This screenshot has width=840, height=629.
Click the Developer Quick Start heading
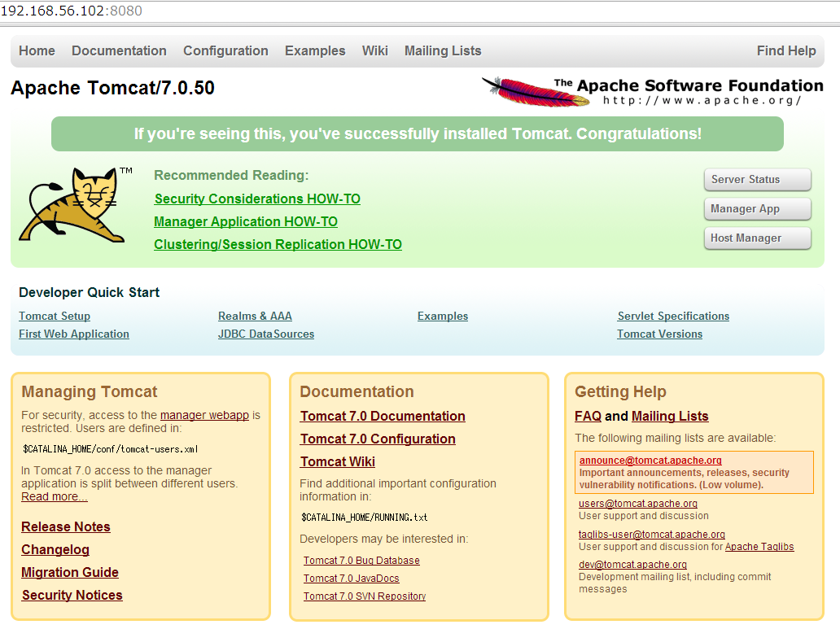pos(90,293)
